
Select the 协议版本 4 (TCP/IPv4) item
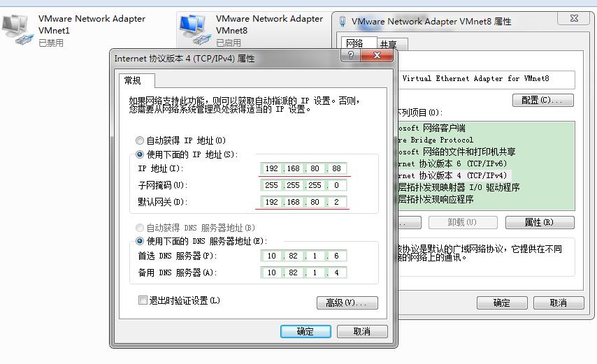click(x=453, y=175)
